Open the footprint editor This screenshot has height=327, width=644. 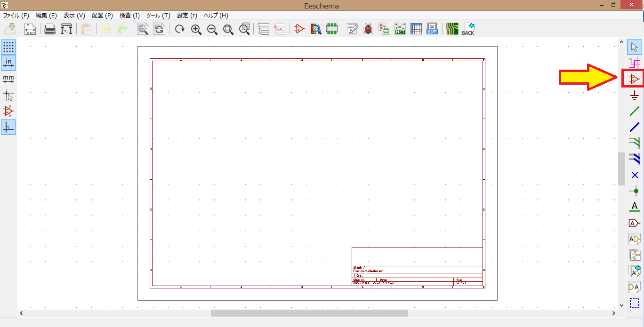[332, 29]
